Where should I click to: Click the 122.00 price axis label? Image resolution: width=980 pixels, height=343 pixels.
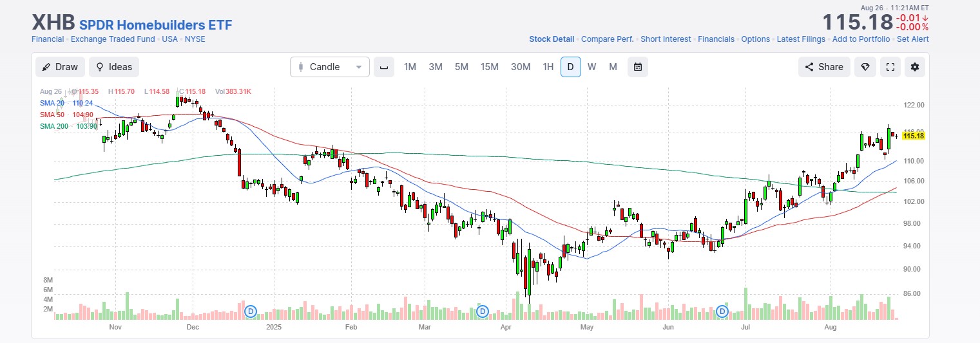[914, 105]
